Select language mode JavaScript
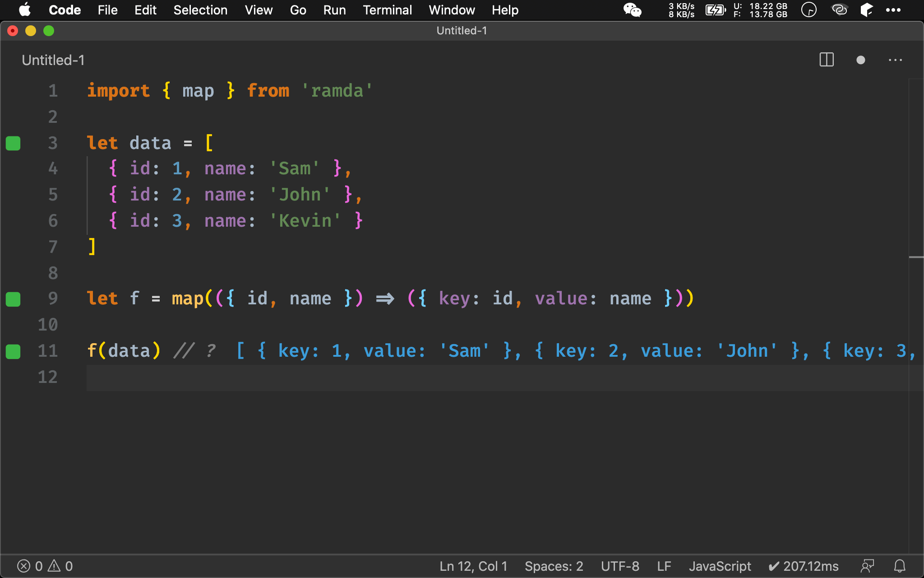This screenshot has width=924, height=578. coord(720,566)
